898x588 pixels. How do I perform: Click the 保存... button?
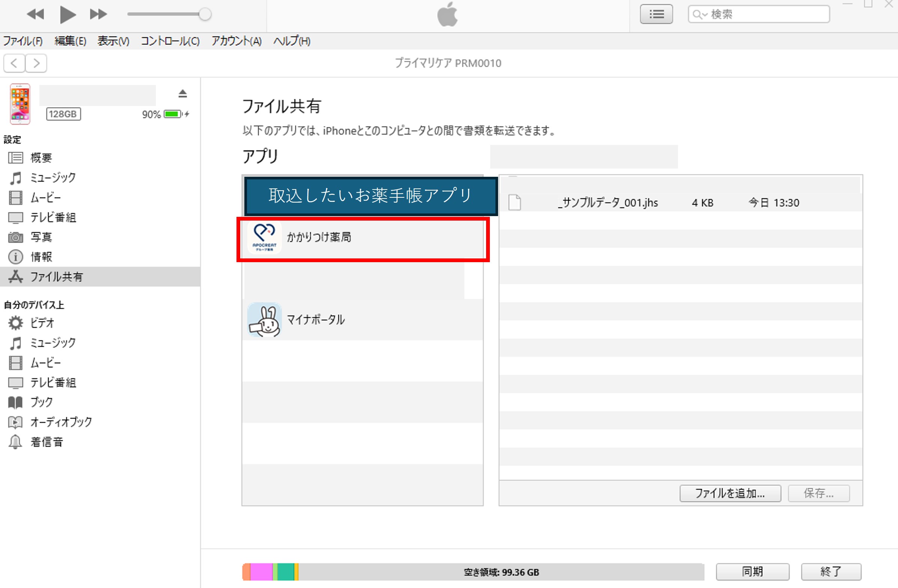pos(819,493)
